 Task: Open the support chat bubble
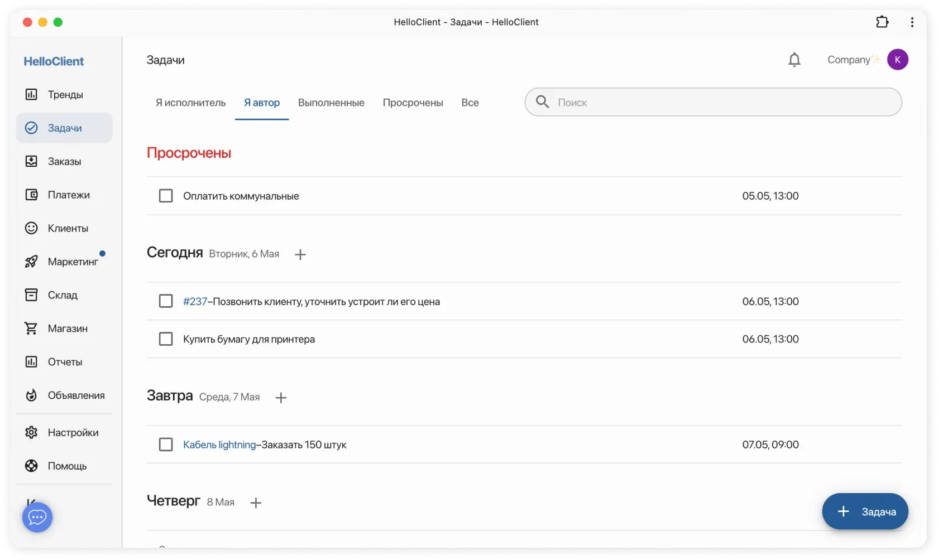tap(37, 518)
